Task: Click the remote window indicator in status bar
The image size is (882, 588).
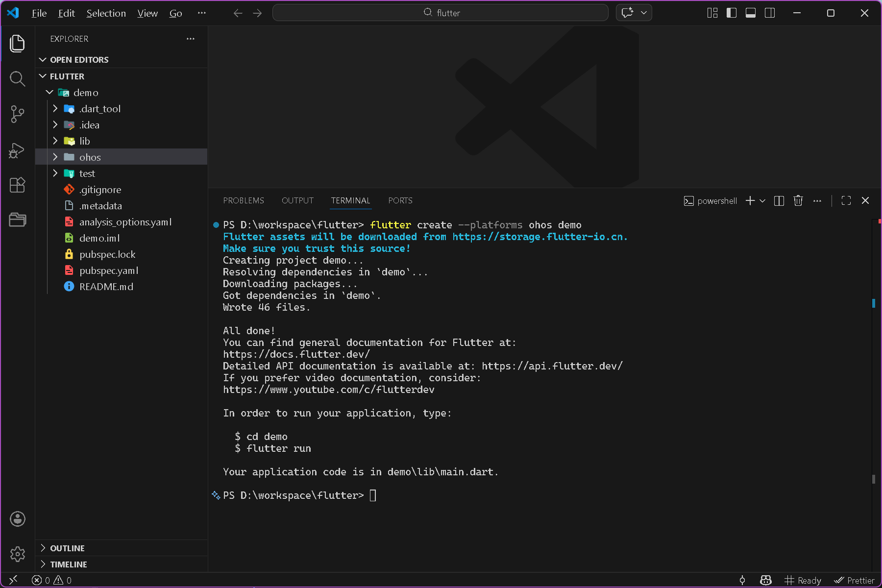Action: [13, 580]
